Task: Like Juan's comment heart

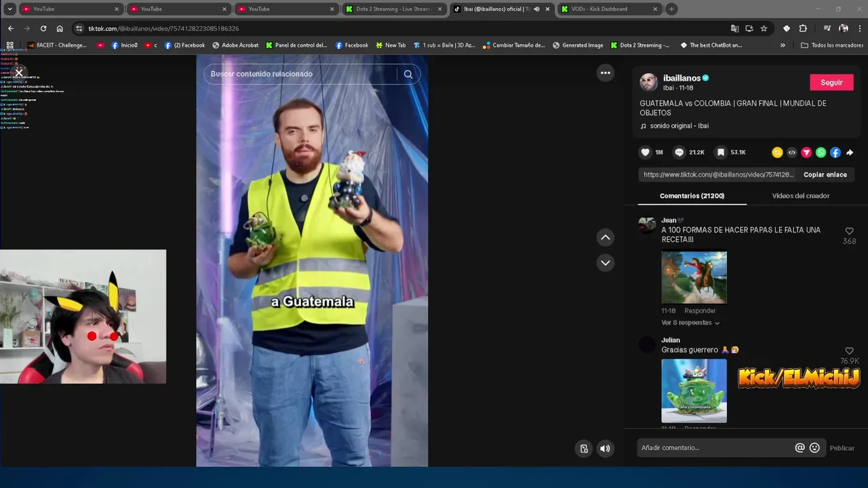Action: [x=849, y=231]
